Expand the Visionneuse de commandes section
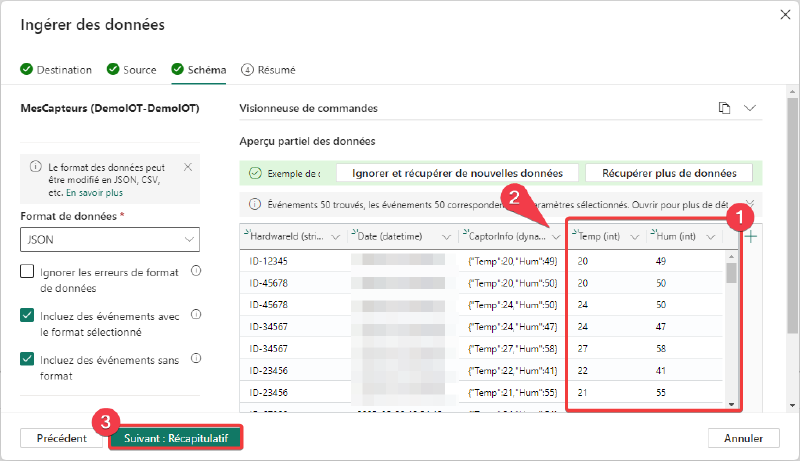This screenshot has height=461, width=800. point(749,108)
